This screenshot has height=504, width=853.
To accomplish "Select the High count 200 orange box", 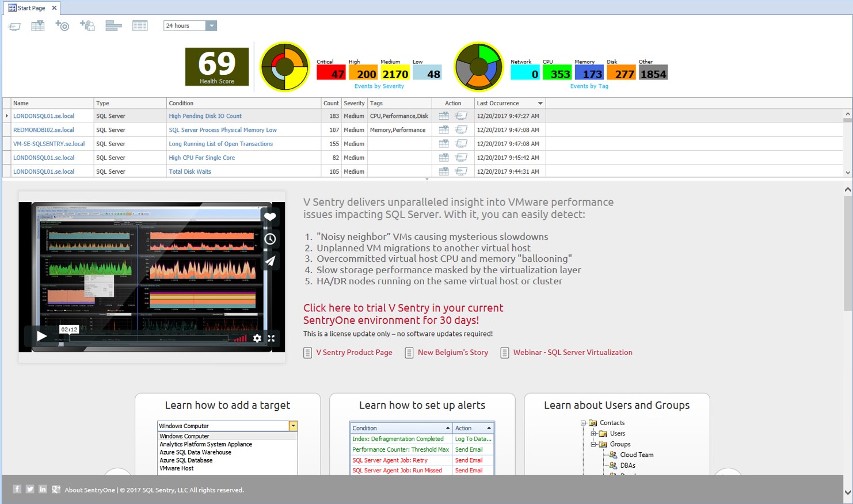I will point(363,73).
